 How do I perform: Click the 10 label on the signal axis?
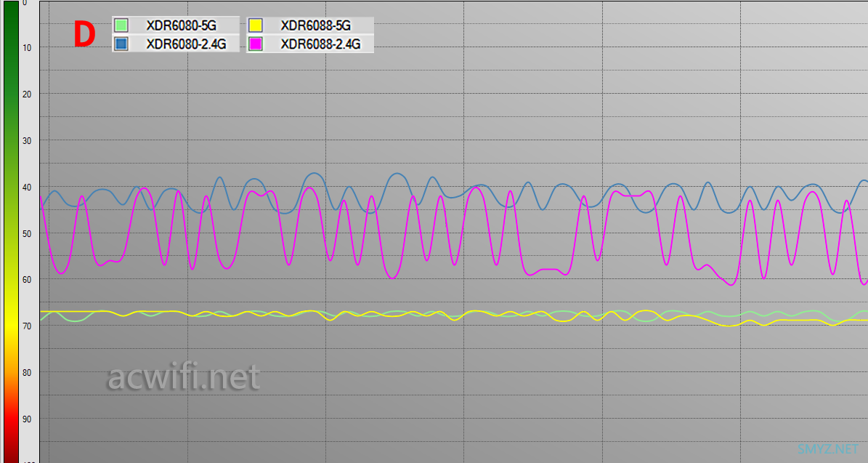pyautogui.click(x=27, y=47)
